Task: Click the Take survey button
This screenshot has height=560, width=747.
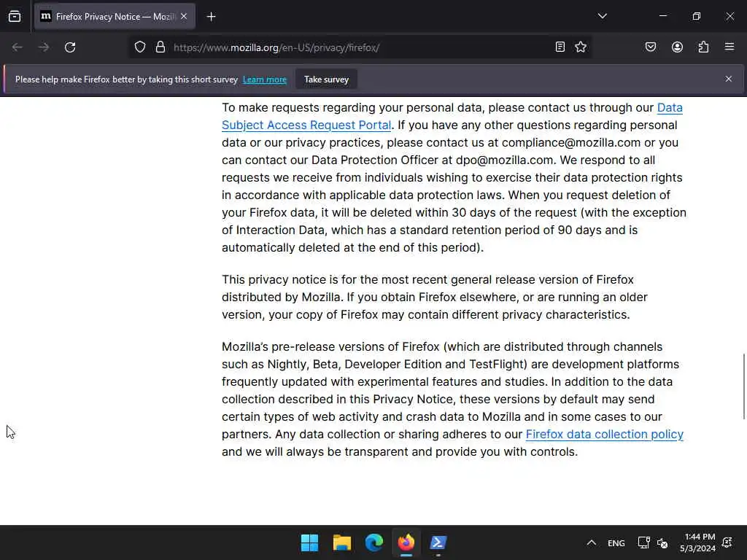Action: pos(326,79)
